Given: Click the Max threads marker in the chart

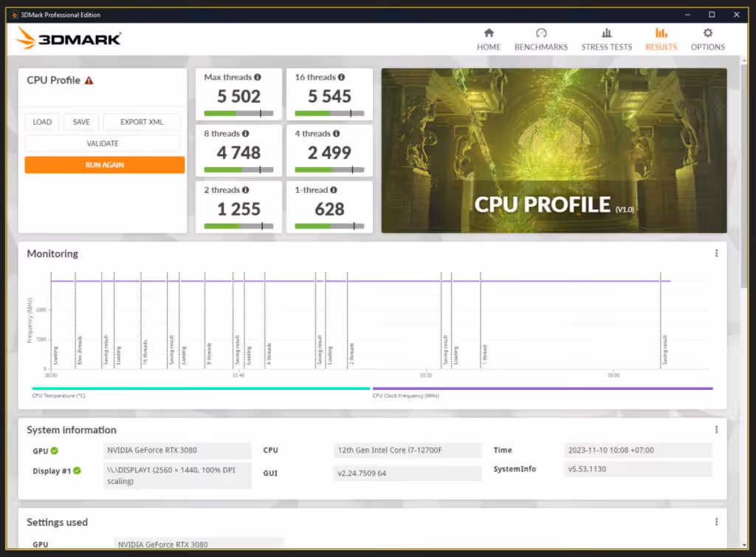Looking at the screenshot, I should [x=80, y=350].
